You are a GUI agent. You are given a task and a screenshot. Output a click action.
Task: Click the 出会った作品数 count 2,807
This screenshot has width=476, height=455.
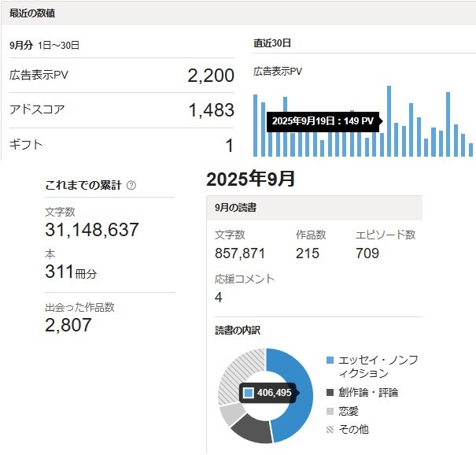tap(68, 324)
